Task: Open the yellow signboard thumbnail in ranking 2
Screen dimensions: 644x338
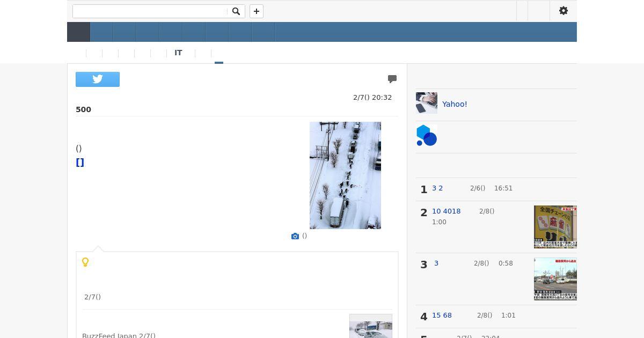Action: 555,227
